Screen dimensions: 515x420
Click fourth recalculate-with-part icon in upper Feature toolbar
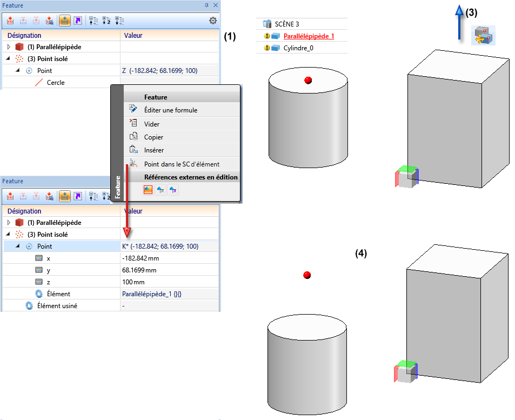point(50,21)
